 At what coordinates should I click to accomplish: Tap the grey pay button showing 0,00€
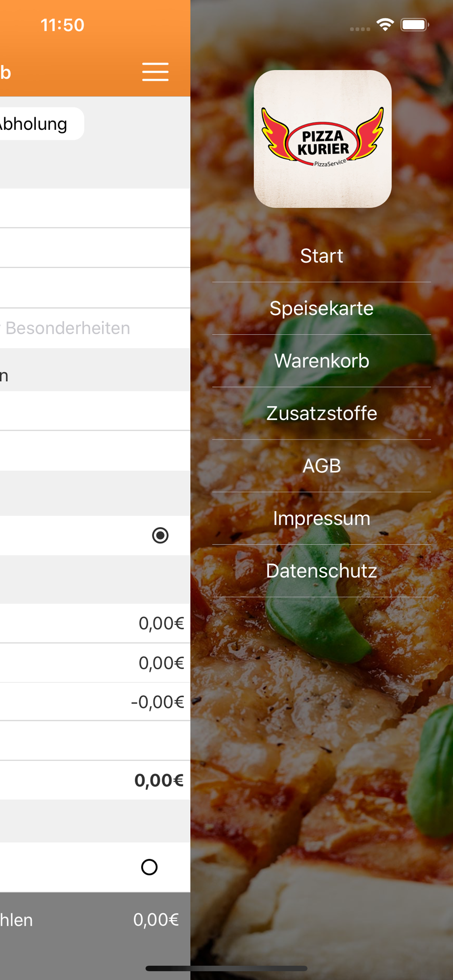pyautogui.click(x=95, y=920)
